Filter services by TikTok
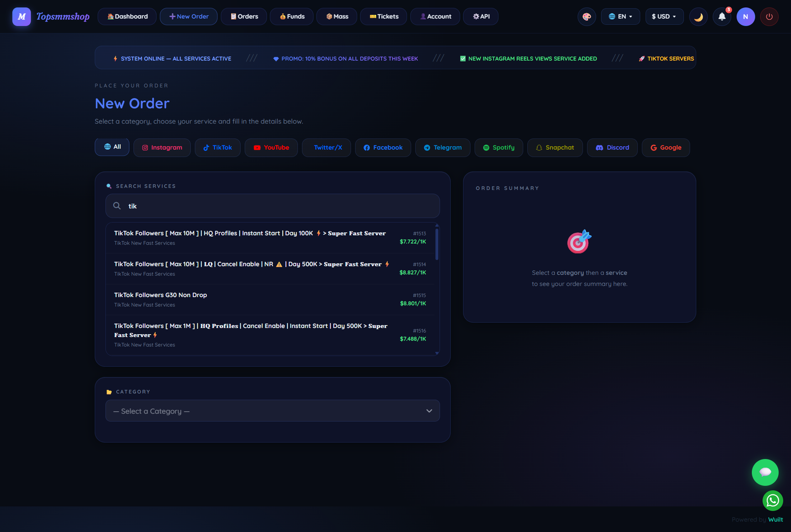The image size is (791, 532). point(218,147)
